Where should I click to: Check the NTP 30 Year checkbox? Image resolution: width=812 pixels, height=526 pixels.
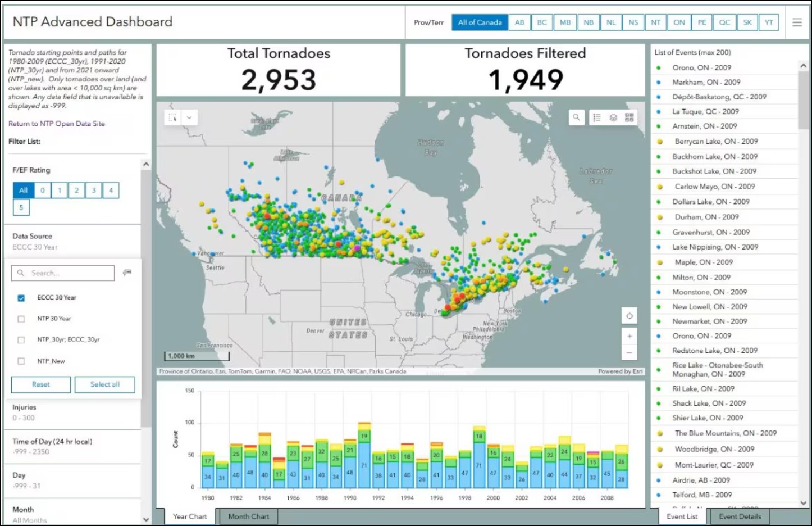click(21, 319)
